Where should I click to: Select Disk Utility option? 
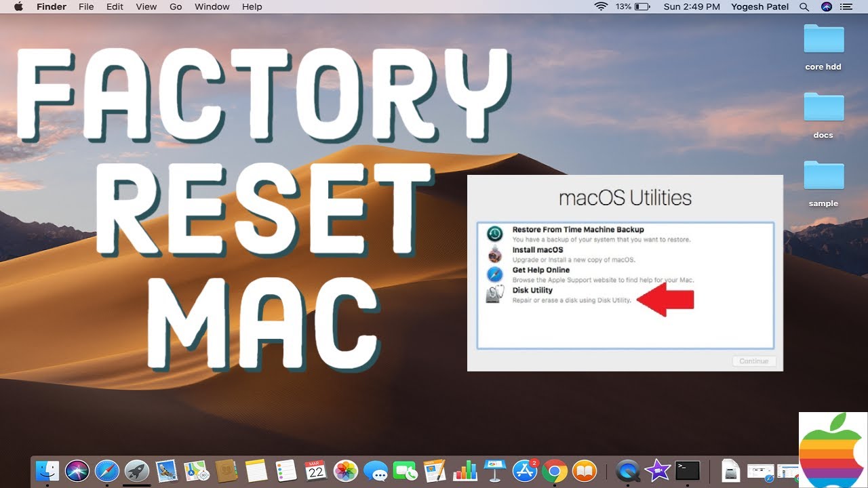(625, 295)
